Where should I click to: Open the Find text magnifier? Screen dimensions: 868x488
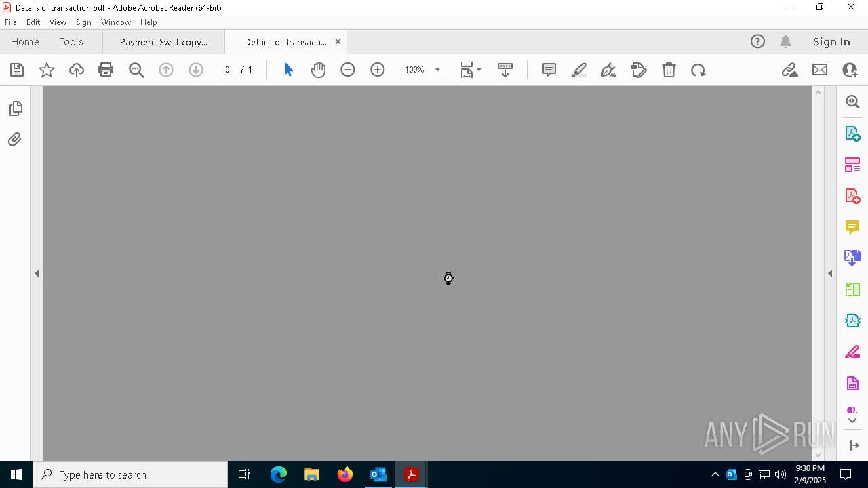tap(136, 70)
